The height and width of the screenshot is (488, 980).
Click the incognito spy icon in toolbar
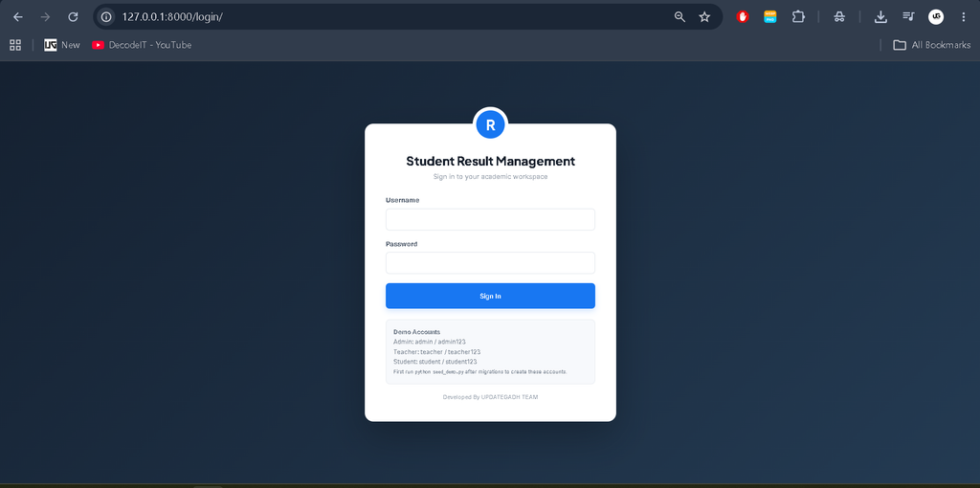click(839, 17)
